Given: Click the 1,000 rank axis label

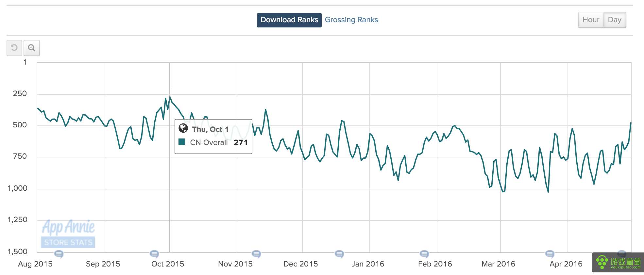Looking at the screenshot, I should (x=18, y=188).
